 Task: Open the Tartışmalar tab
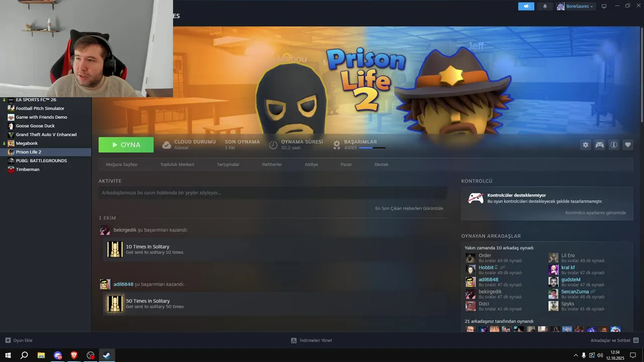point(228,164)
